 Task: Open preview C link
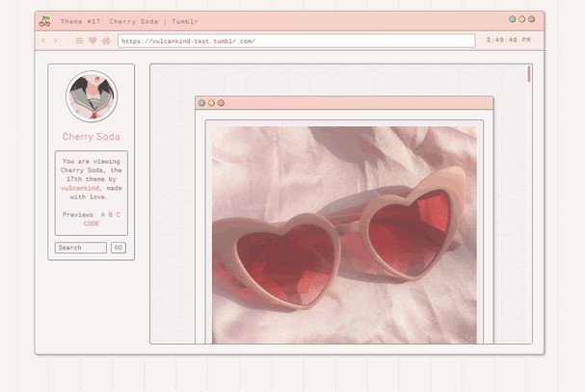point(119,215)
